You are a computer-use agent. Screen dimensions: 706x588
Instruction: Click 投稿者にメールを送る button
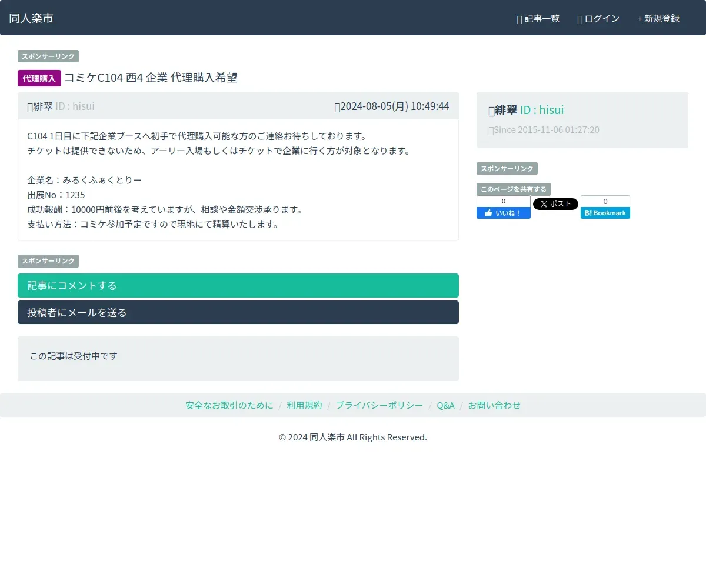[x=238, y=312]
